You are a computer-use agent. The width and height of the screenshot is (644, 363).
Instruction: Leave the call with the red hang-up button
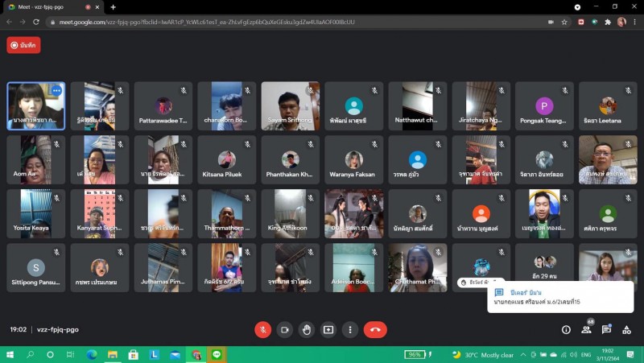coord(375,329)
